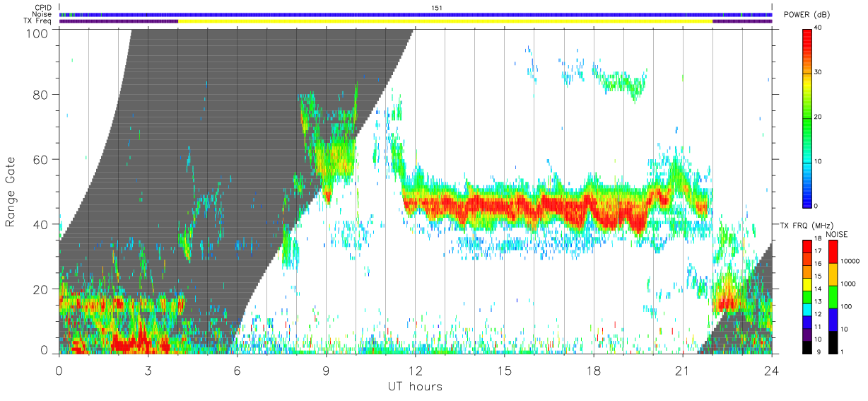Click the UT hours axis label

pyautogui.click(x=415, y=387)
